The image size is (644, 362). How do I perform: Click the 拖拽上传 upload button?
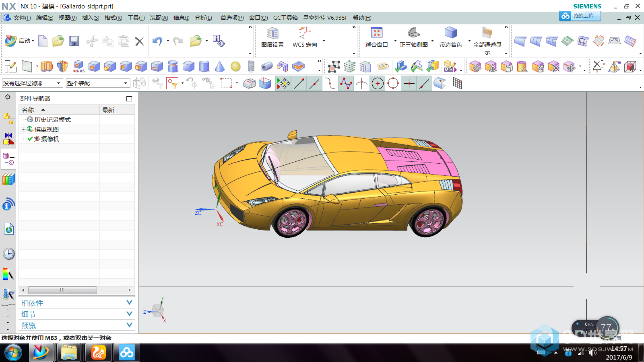click(x=580, y=16)
